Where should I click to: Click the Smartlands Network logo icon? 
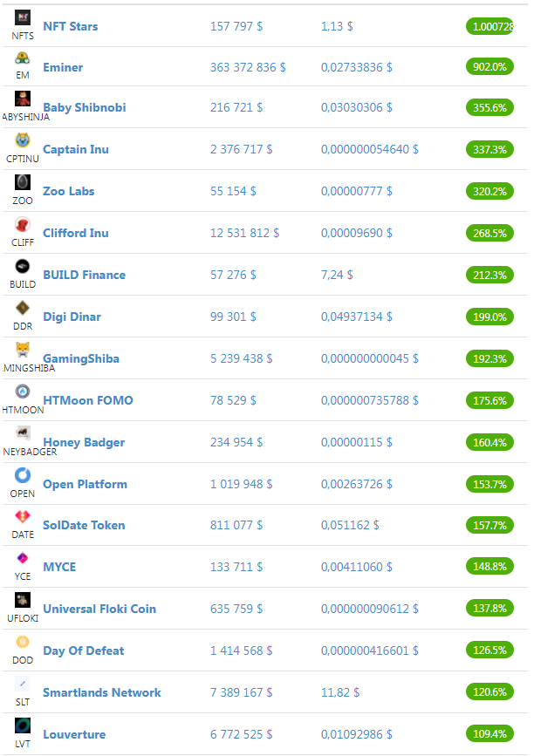[x=23, y=684]
